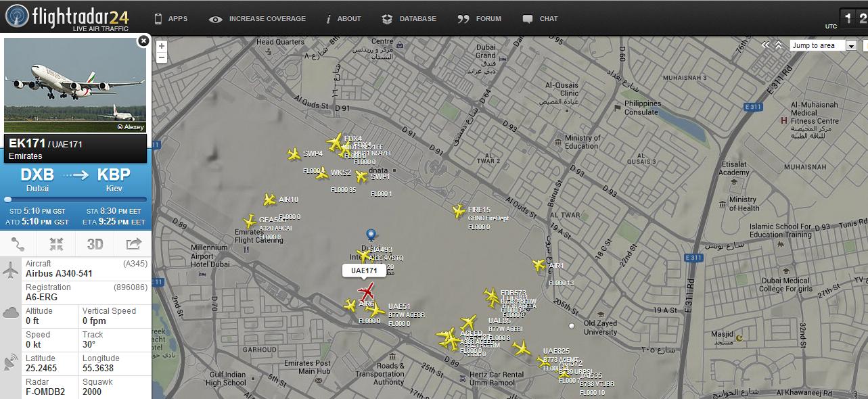Switch to 3D cockpit view
This screenshot has width=868, height=399.
click(95, 245)
